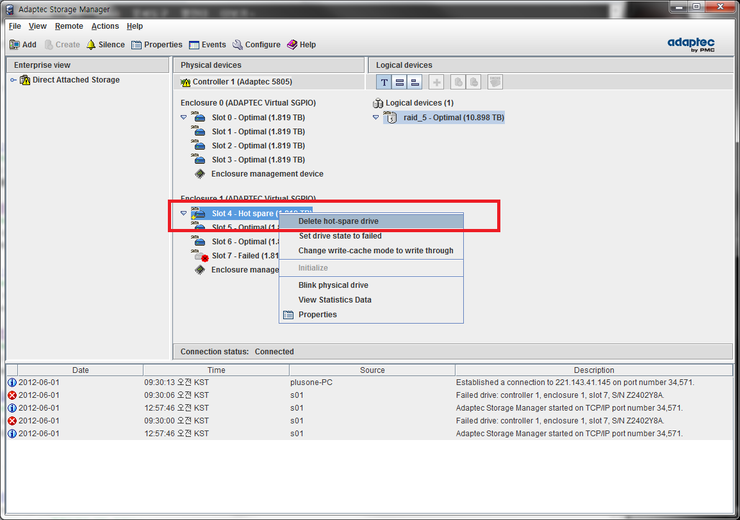This screenshot has height=520, width=740.
Task: Choose Set drive state to failed
Action: 371,235
